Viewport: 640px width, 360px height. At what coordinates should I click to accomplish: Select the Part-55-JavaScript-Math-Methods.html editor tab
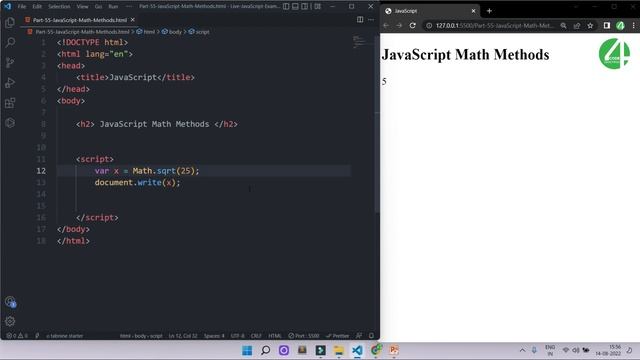point(80,20)
